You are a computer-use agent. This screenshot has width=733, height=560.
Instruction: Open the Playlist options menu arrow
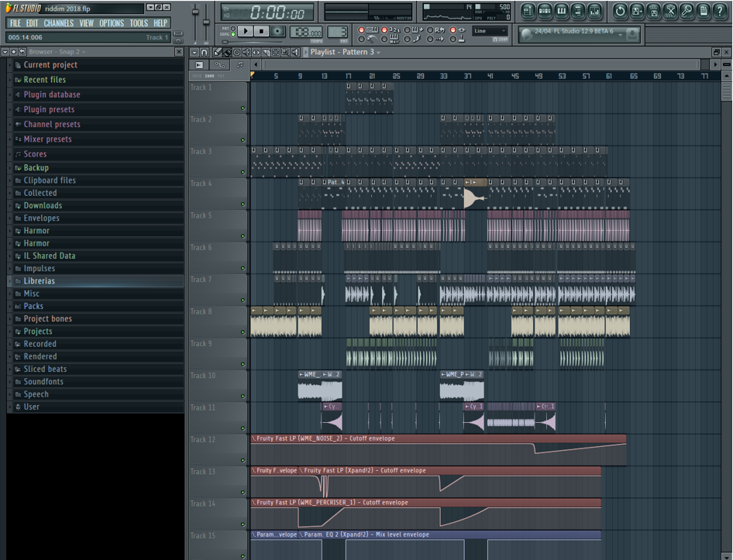tap(194, 52)
